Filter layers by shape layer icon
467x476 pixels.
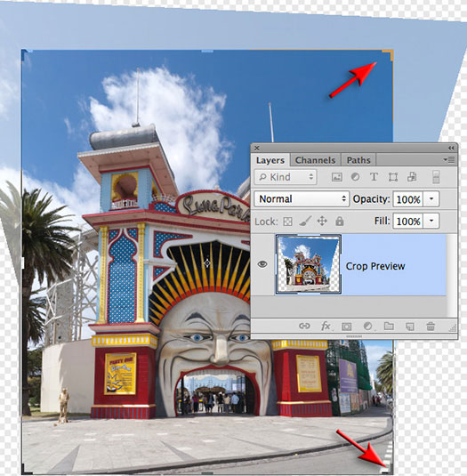393,177
